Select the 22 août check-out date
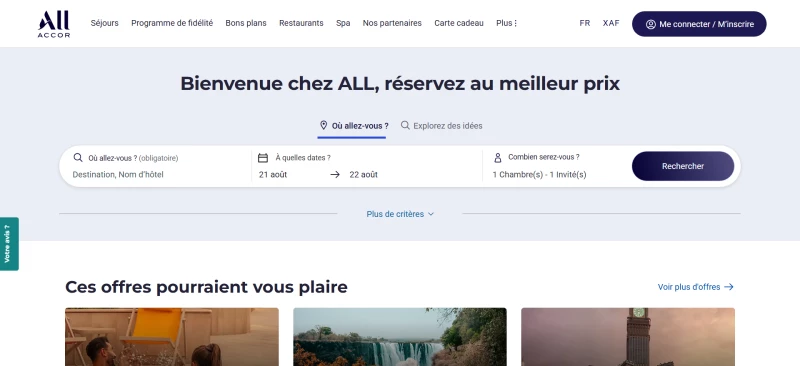 coord(363,175)
